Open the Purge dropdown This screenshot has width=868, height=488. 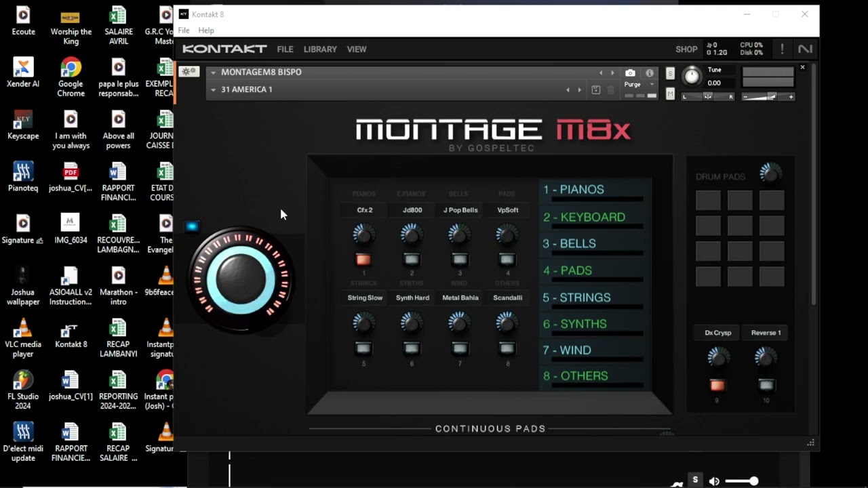coord(639,85)
